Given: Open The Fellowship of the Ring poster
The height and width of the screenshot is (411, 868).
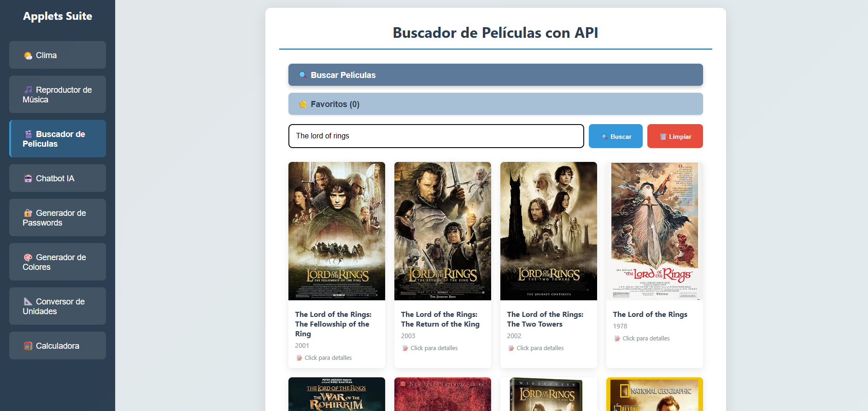Looking at the screenshot, I should [x=337, y=231].
